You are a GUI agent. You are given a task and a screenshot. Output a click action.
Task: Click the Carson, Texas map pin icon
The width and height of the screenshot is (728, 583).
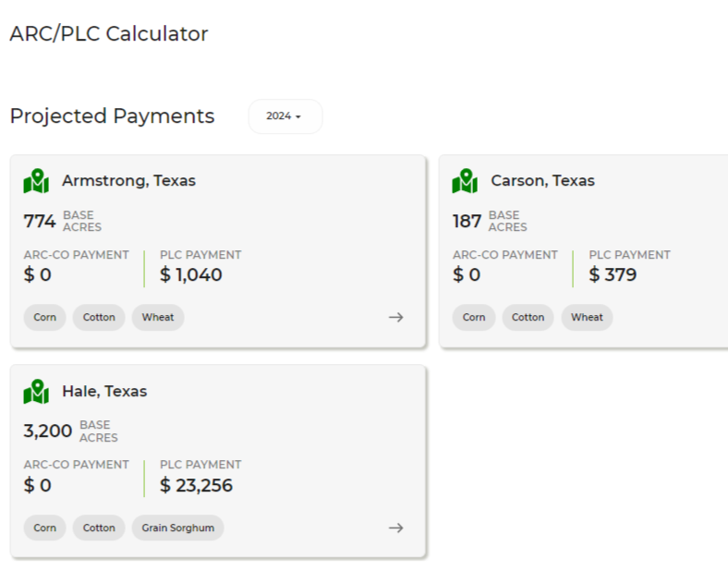[465, 181]
